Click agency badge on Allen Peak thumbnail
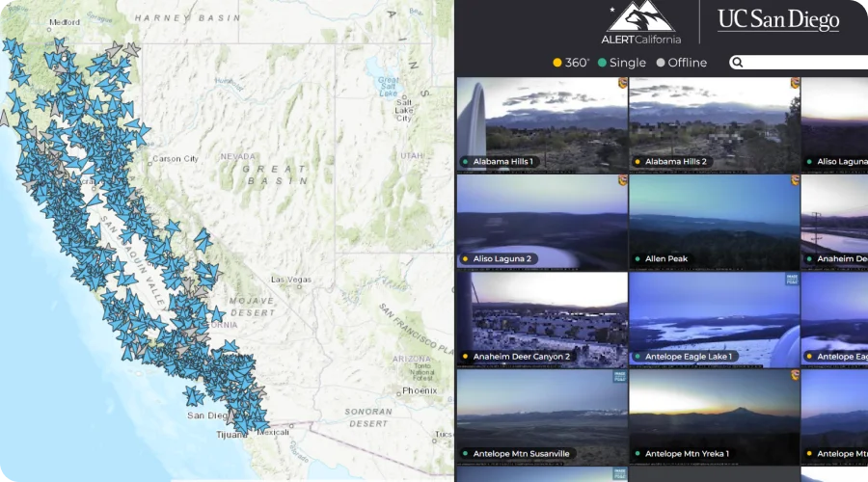This screenshot has width=868, height=482. [x=795, y=180]
